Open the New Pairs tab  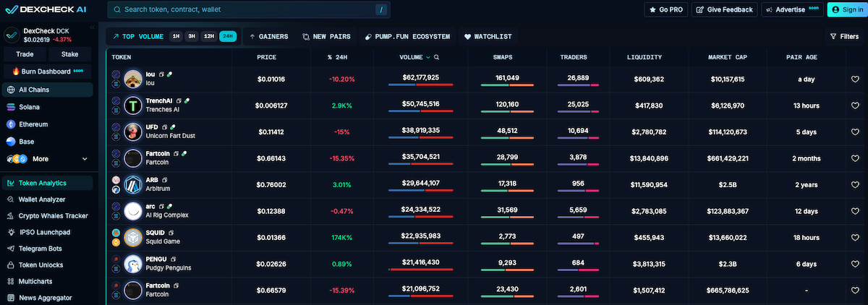pyautogui.click(x=326, y=36)
